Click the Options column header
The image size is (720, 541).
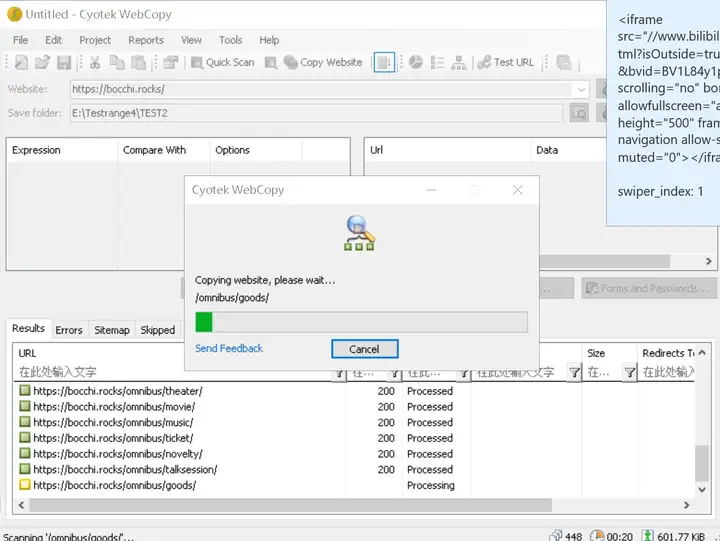click(256, 150)
